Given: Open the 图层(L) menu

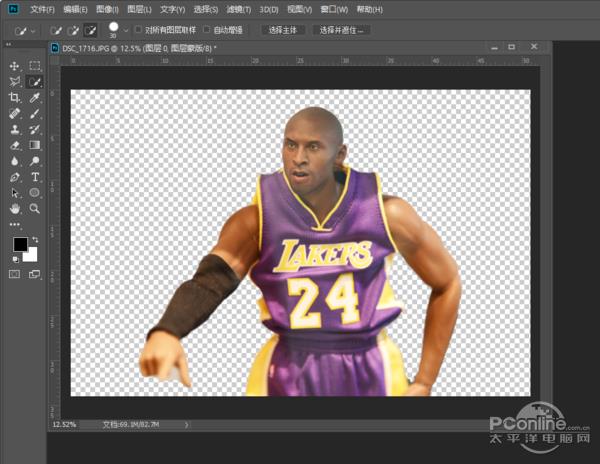Looking at the screenshot, I should click(139, 9).
